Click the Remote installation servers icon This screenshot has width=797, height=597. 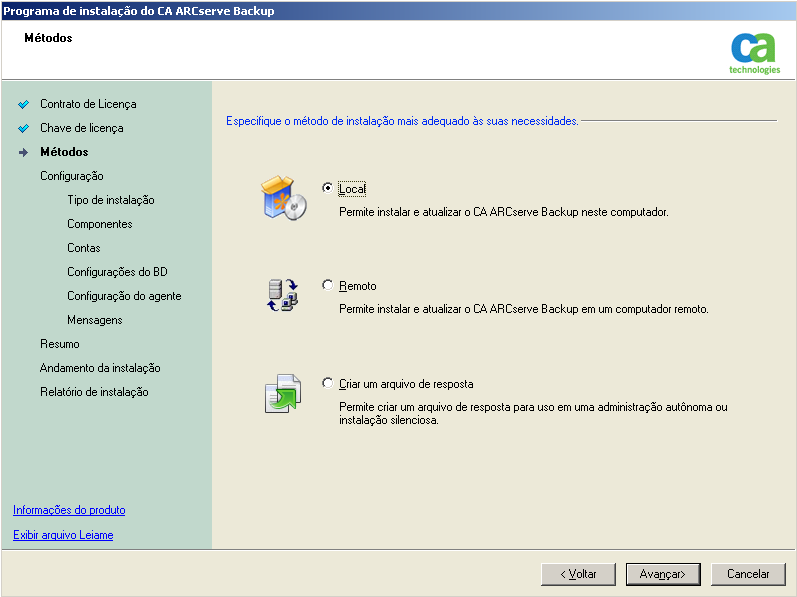point(283,295)
